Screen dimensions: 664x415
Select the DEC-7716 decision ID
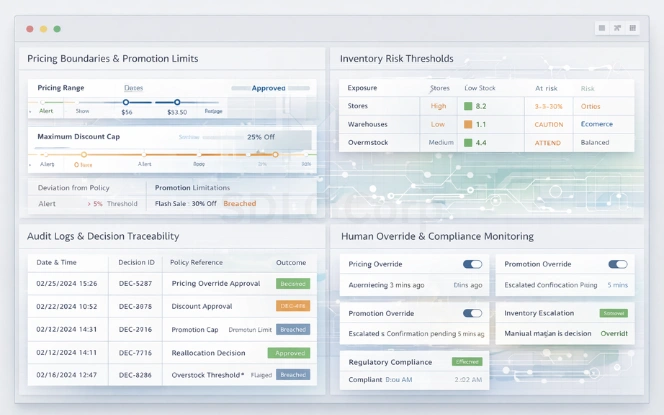135,353
